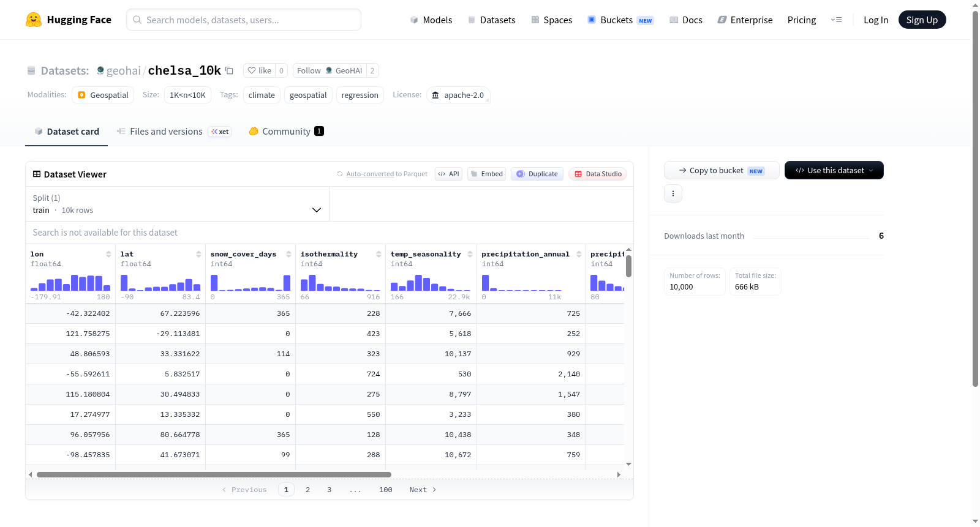Click the lon value -42.322402
Screen dimensions: 980x527
pyautogui.click(x=88, y=313)
